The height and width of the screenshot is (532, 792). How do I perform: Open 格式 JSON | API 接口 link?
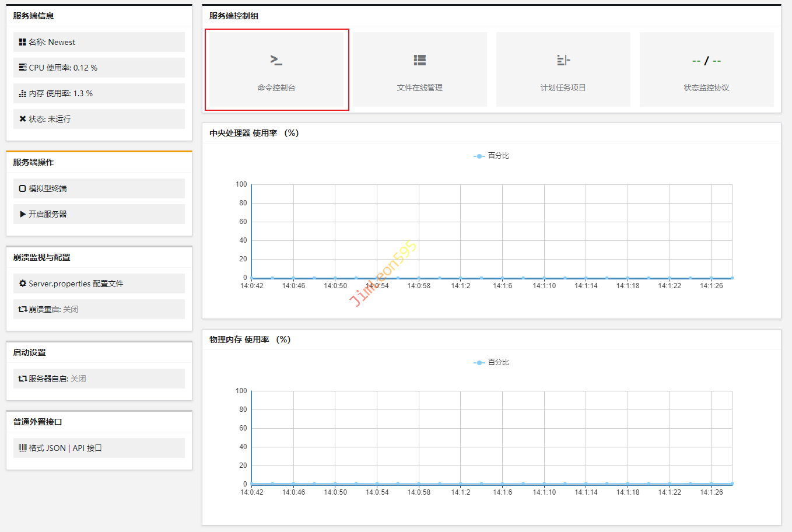[99, 448]
